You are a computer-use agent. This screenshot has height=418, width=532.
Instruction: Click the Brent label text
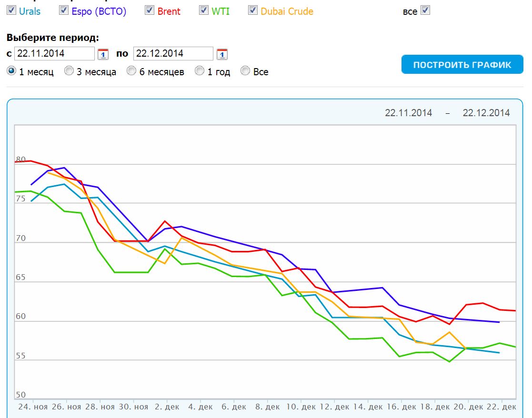[x=169, y=11]
